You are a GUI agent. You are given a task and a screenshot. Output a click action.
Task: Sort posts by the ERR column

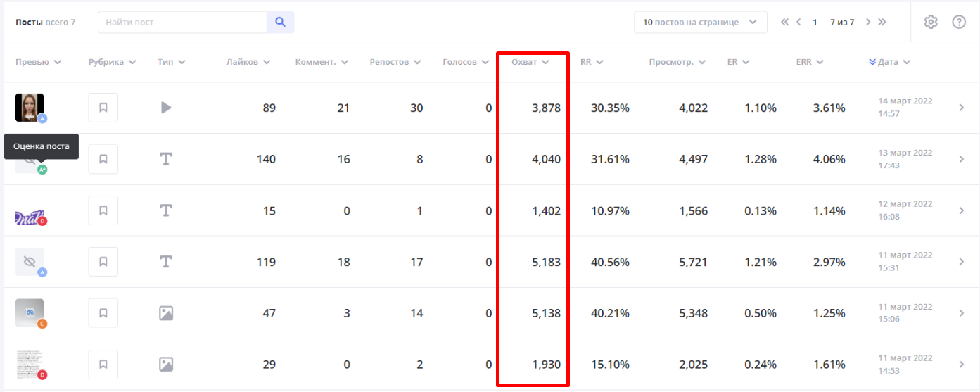tap(809, 62)
